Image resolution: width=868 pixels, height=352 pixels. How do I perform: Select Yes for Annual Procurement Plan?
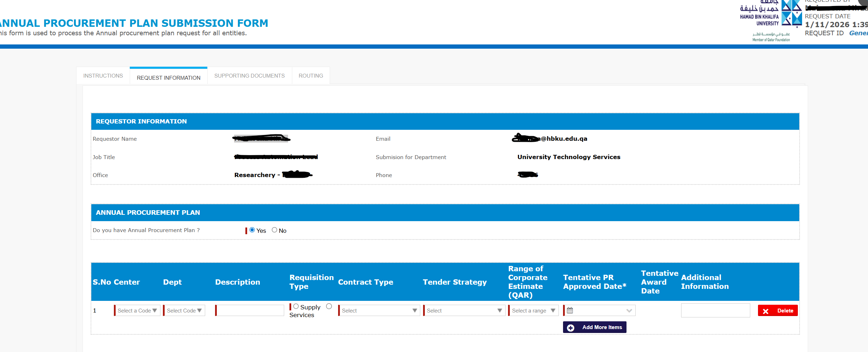[252, 230]
